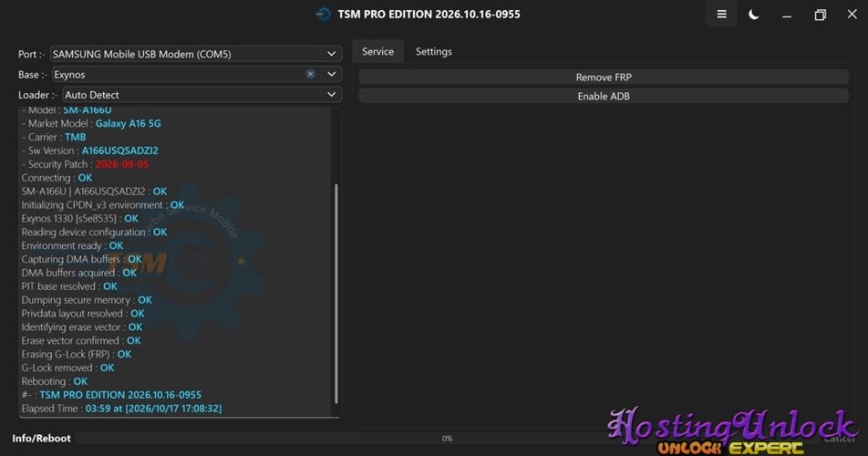Screen dimensions: 868x456
Task: Click the 'Reading device configuration' log line
Action: click(94, 232)
